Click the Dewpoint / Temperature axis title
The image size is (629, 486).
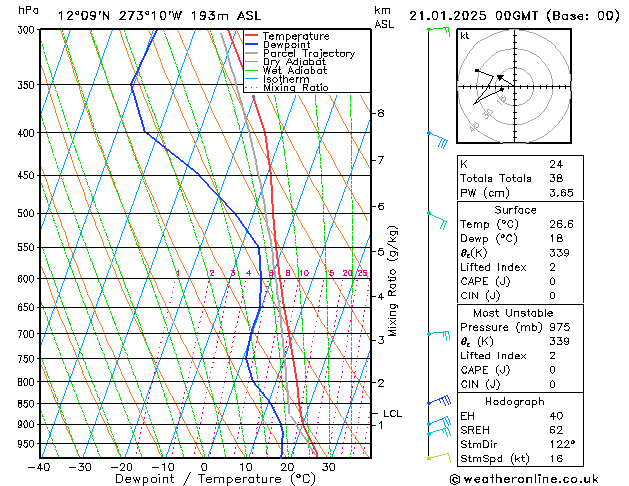click(x=215, y=479)
